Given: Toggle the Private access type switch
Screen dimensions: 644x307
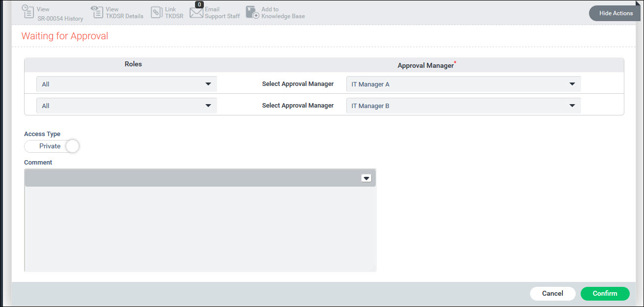Looking at the screenshot, I should (52, 146).
